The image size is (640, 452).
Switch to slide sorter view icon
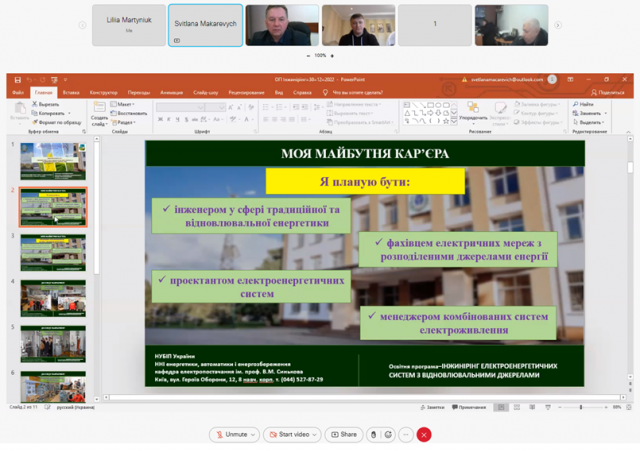click(x=517, y=407)
